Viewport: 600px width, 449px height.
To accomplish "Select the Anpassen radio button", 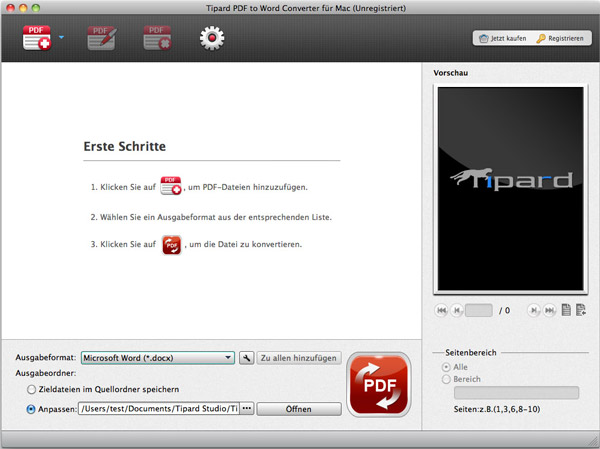I will click(31, 409).
